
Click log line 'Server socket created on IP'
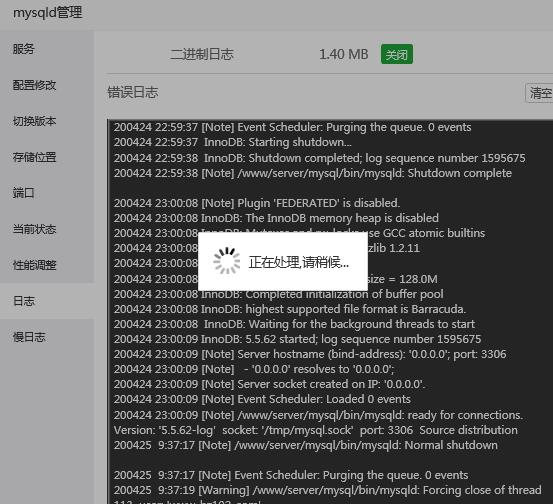pos(269,384)
